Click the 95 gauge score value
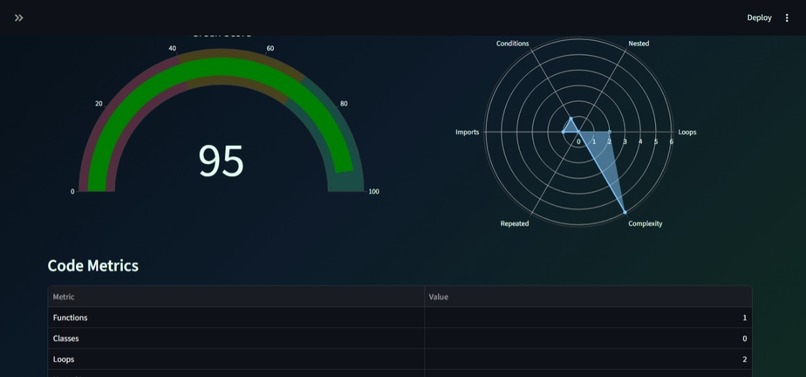 pyautogui.click(x=221, y=161)
